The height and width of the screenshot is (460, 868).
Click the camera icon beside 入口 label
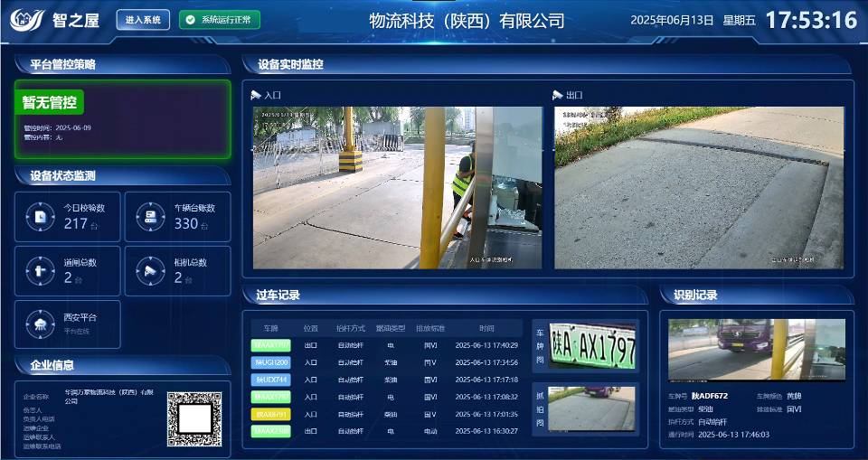click(256, 95)
